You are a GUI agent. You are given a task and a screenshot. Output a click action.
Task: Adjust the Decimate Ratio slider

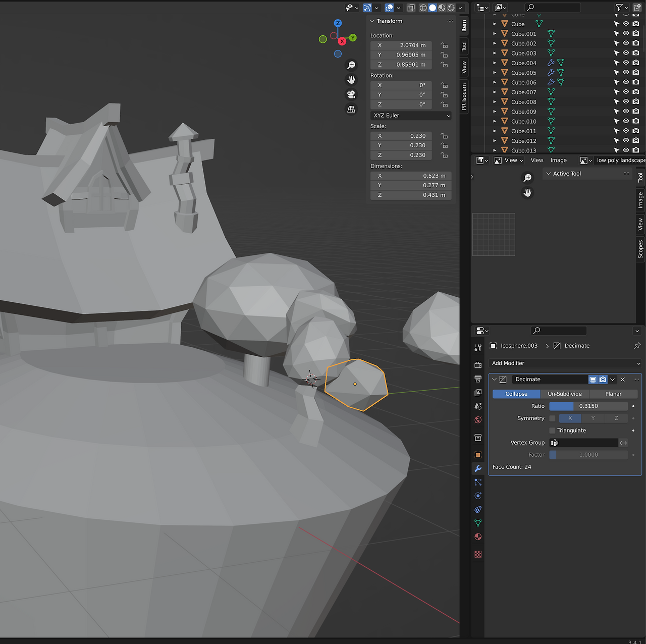click(588, 406)
